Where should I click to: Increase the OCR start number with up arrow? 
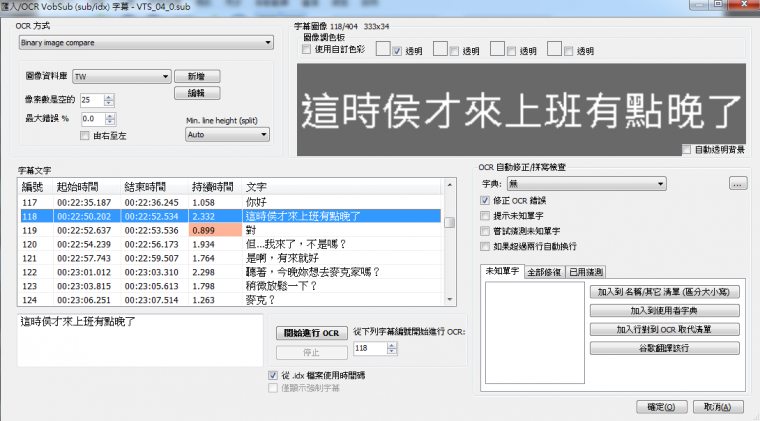[x=392, y=345]
